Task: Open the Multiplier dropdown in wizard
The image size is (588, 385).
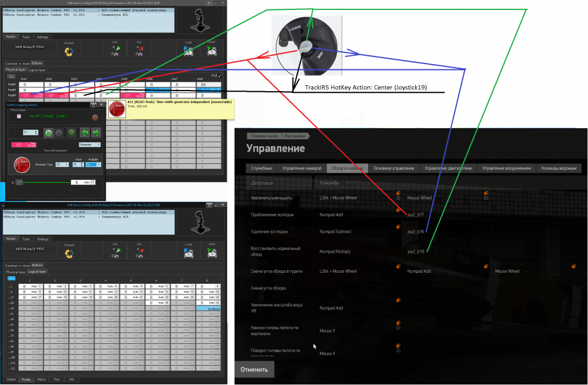Action: 93,165
